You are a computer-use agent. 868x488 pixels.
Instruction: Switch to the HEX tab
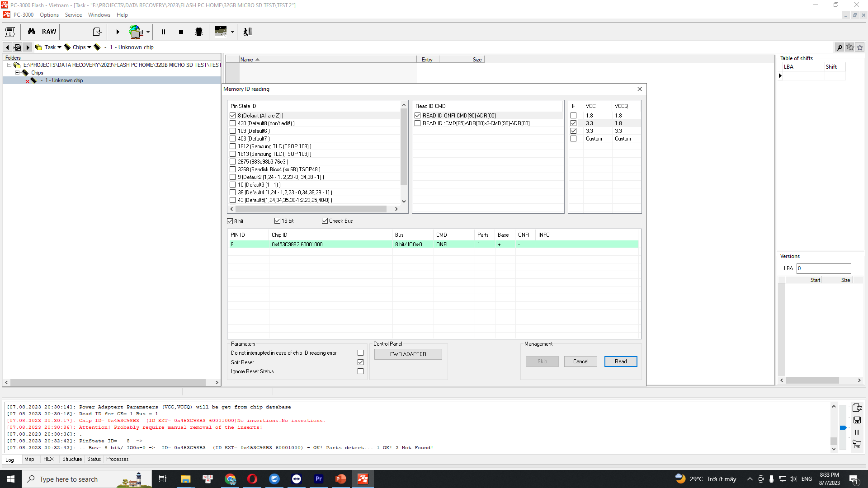[48, 459]
